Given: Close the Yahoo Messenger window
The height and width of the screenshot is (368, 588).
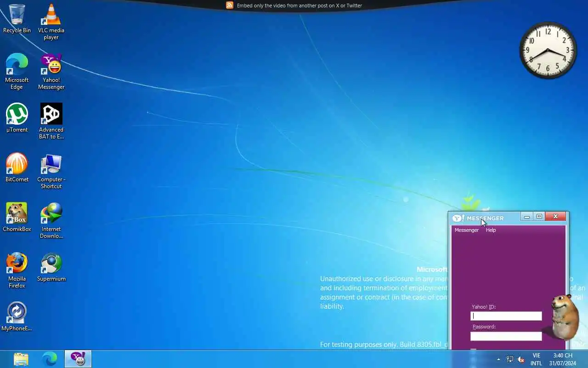Looking at the screenshot, I should pos(556,217).
